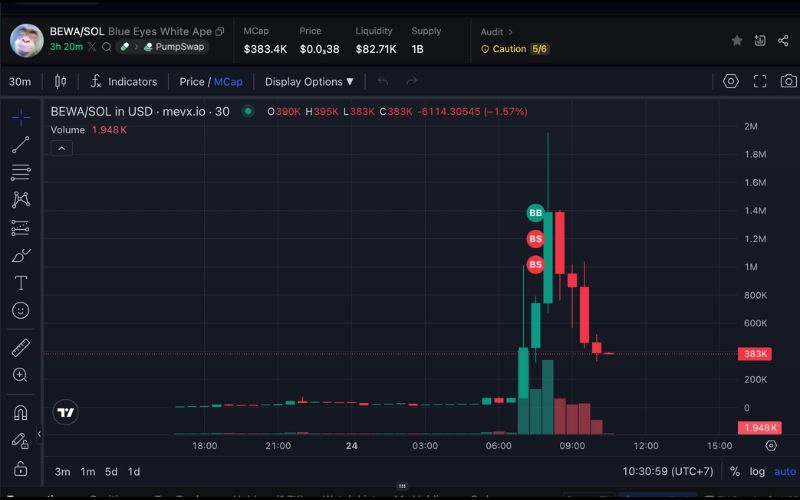Collapse the volume indicator legend
800x500 pixels.
(x=61, y=148)
